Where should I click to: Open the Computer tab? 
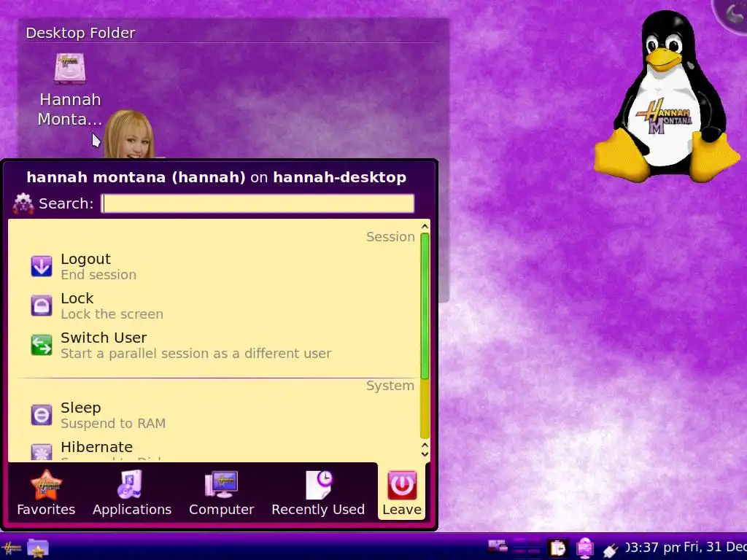pyautogui.click(x=222, y=493)
